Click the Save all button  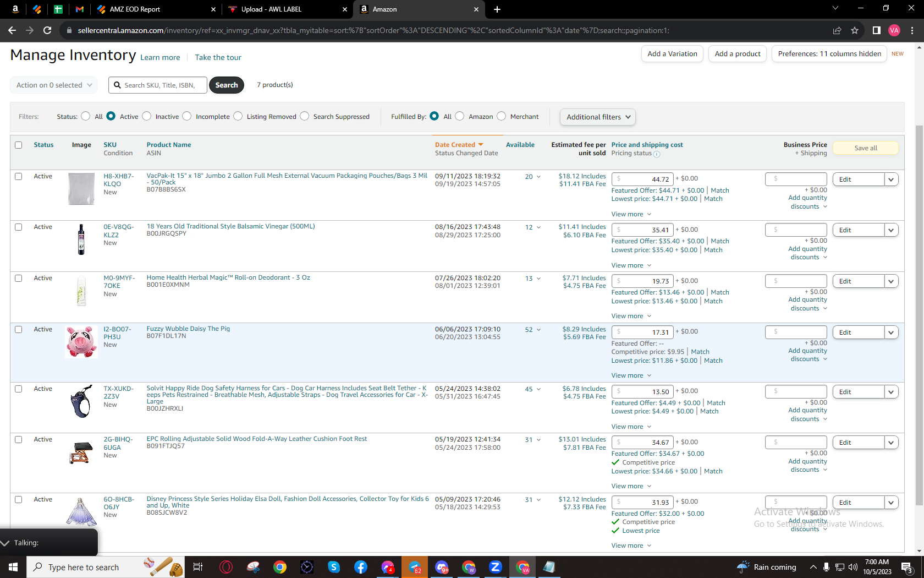point(866,148)
